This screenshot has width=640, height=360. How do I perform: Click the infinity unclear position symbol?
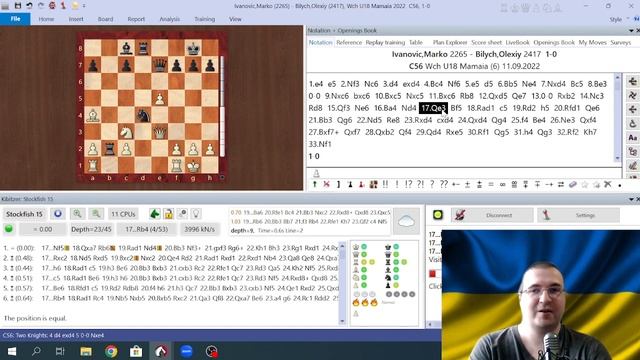pos(502,184)
